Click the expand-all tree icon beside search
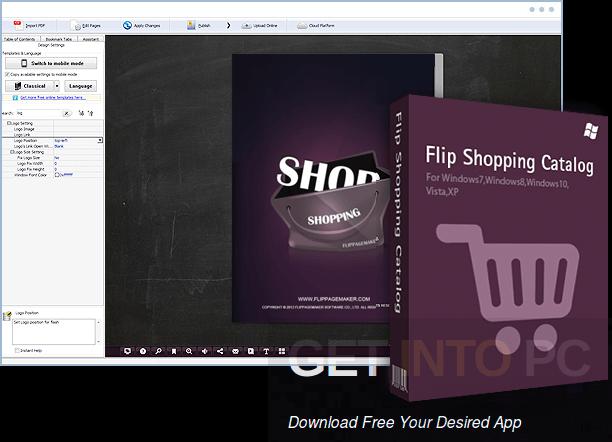612x442 pixels. point(81,113)
